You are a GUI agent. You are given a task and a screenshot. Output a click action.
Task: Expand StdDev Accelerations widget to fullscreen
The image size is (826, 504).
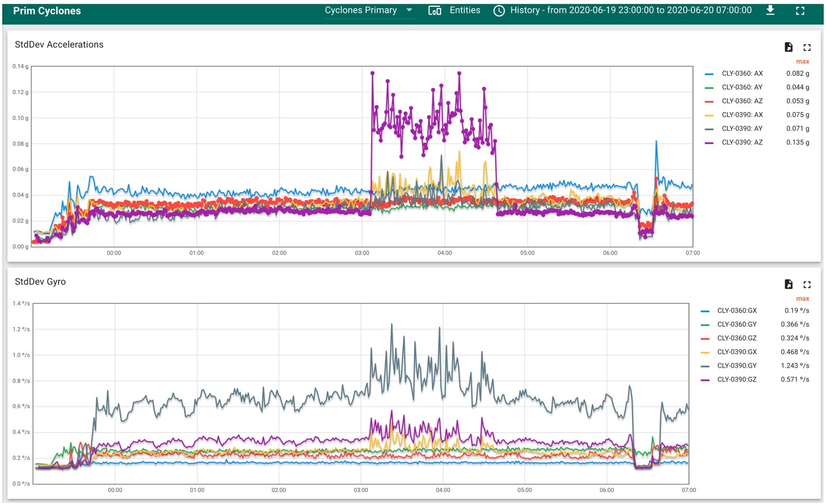(x=807, y=48)
